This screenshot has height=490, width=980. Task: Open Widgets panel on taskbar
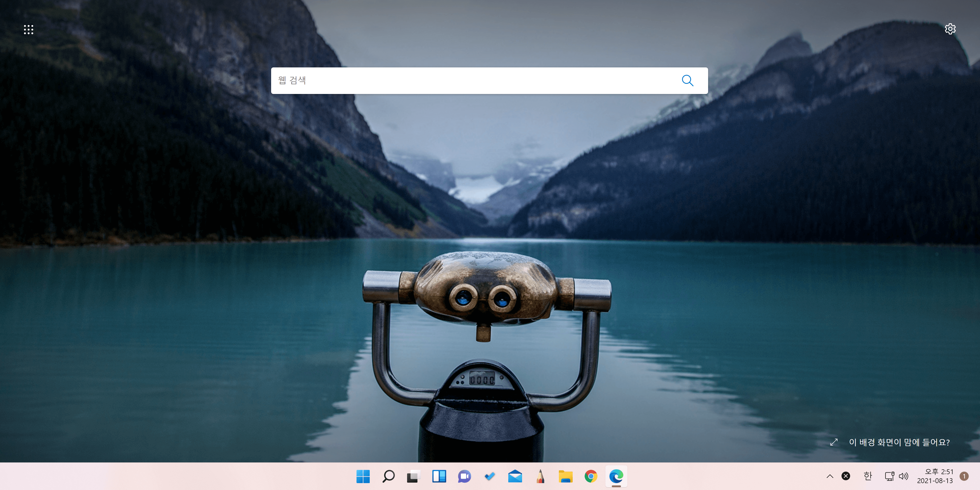(439, 476)
